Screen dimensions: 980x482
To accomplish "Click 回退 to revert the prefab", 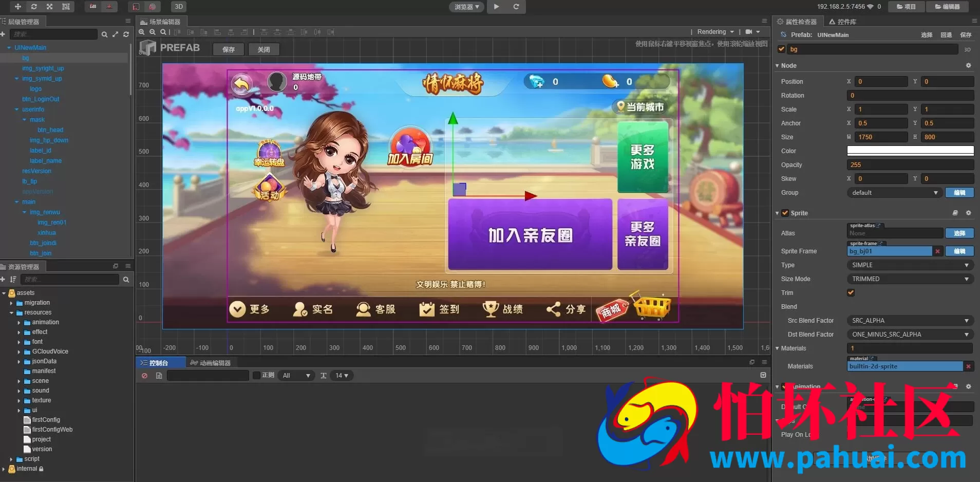I will 946,35.
